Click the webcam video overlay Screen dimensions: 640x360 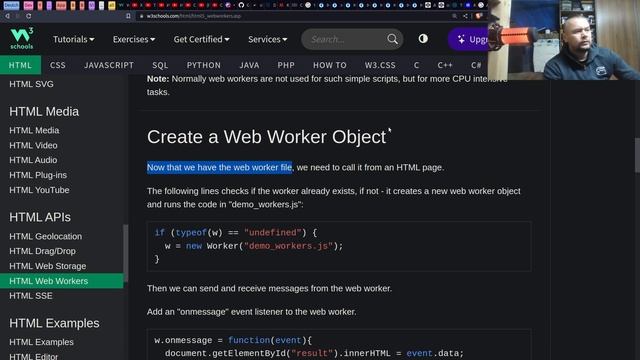point(564,40)
